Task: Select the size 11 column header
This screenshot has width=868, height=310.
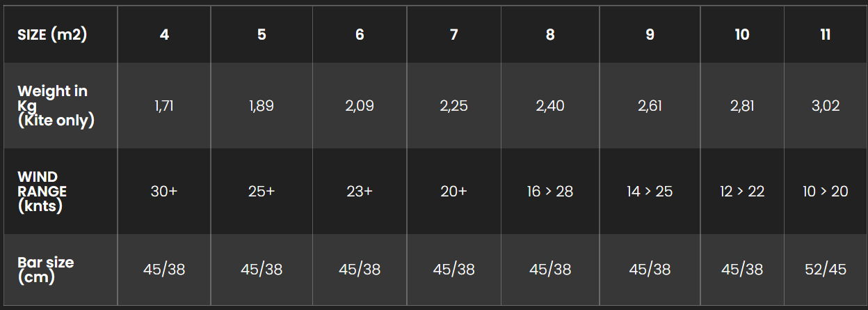Action: pyautogui.click(x=826, y=35)
